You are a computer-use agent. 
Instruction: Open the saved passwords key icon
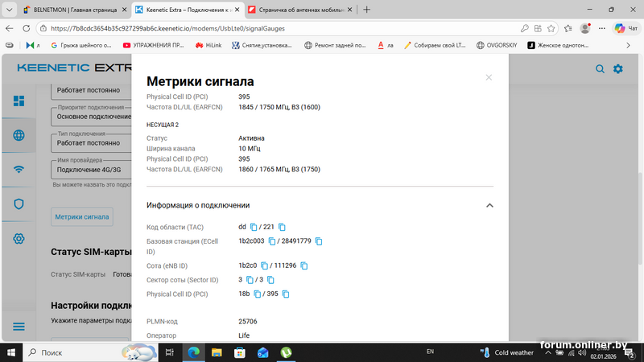coord(525,28)
